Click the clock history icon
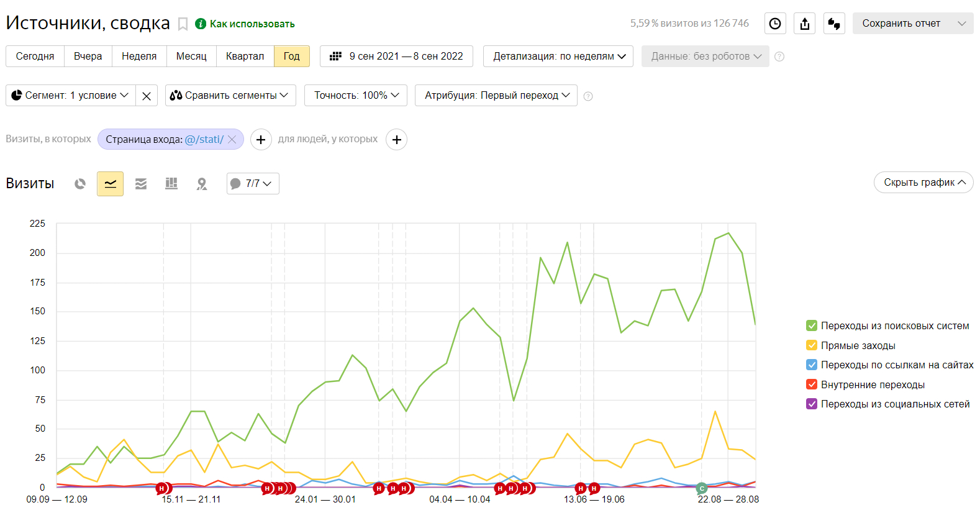 click(x=775, y=24)
